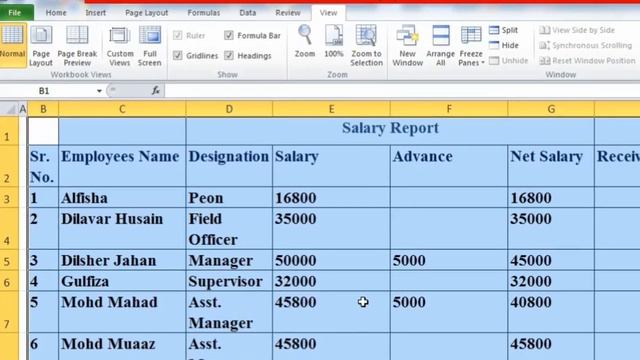640x360 pixels.
Task: Open the Insert tab
Action: 96,13
